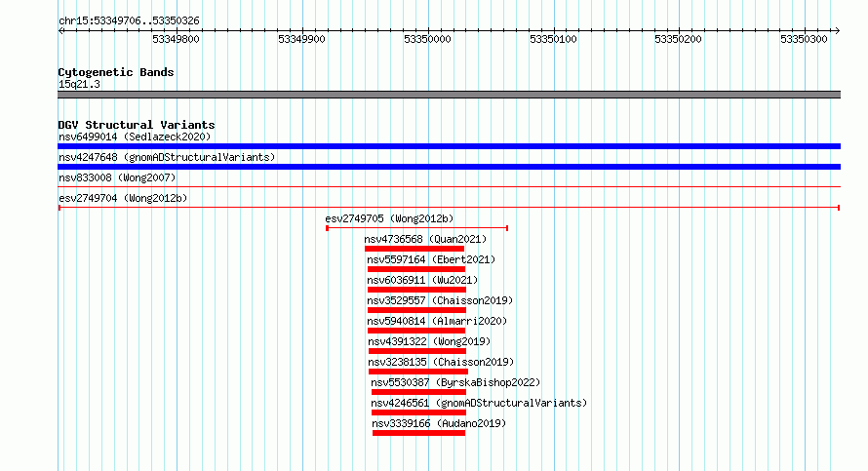The image size is (868, 471).
Task: Click the red bar under nsv5940814
Action: tap(416, 331)
